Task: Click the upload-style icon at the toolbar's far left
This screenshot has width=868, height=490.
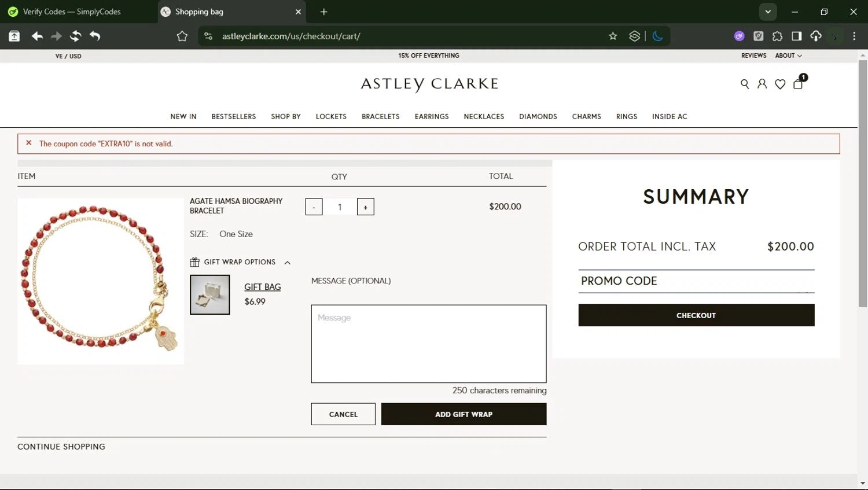Action: [x=14, y=36]
